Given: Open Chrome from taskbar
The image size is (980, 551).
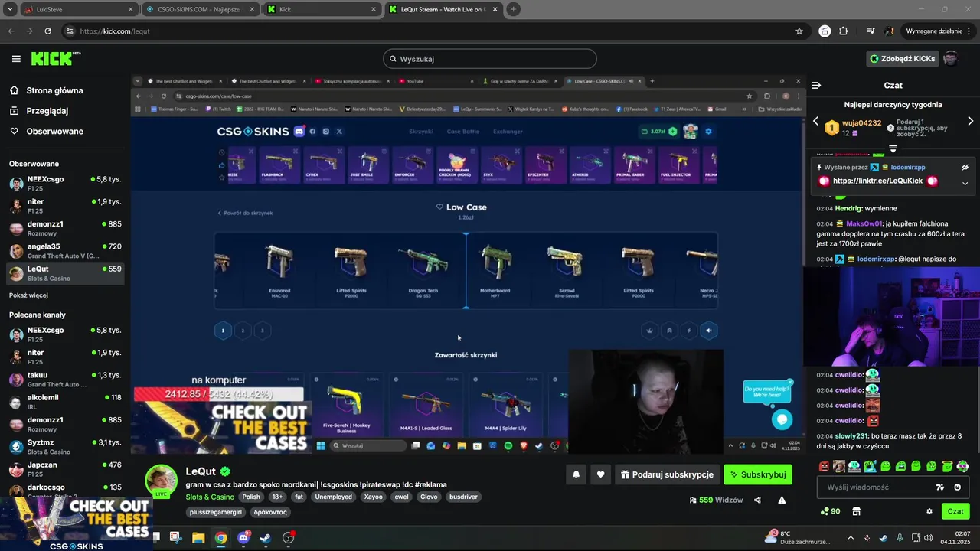Looking at the screenshot, I should [220, 537].
